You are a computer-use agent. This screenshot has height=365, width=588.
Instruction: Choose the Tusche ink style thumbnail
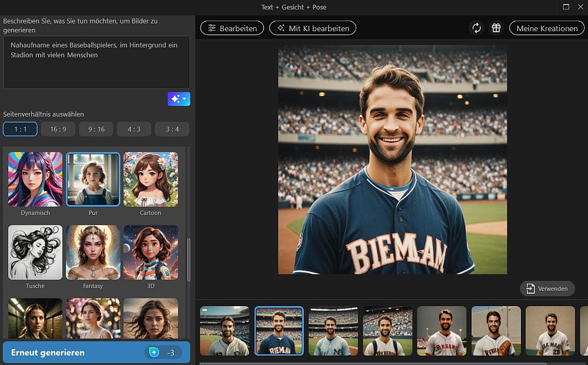click(35, 253)
